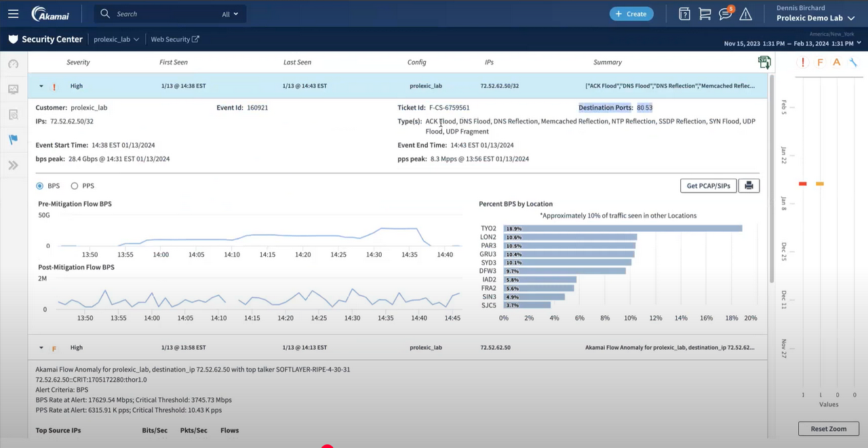Click the help documentation icon in top bar
Viewport: 868px width, 448px height.
point(684,14)
